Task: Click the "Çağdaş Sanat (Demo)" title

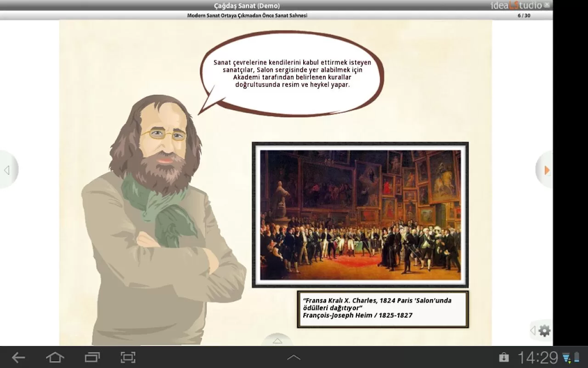Action: pyautogui.click(x=247, y=5)
